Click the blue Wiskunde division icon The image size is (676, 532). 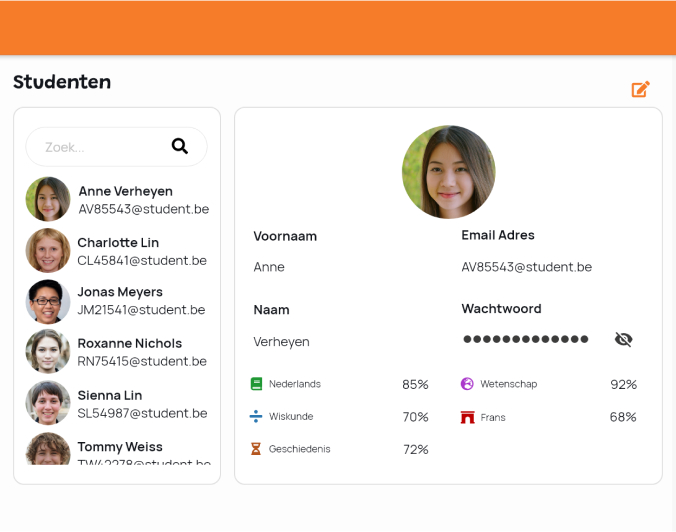pyautogui.click(x=256, y=416)
